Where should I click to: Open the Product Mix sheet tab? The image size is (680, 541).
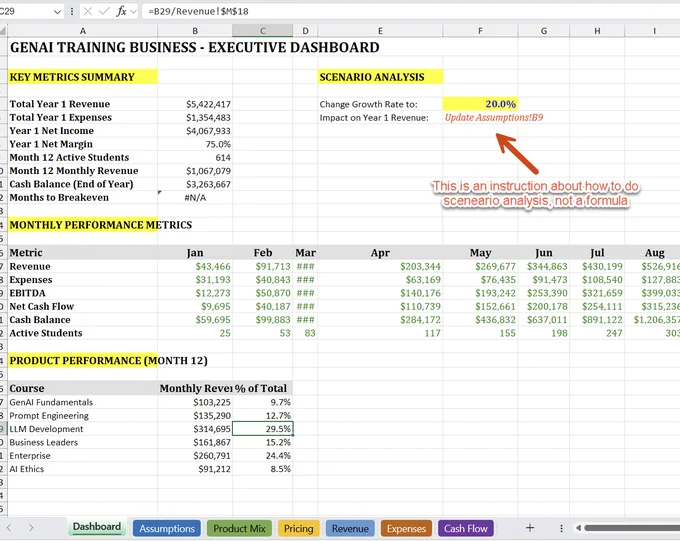pyautogui.click(x=239, y=528)
